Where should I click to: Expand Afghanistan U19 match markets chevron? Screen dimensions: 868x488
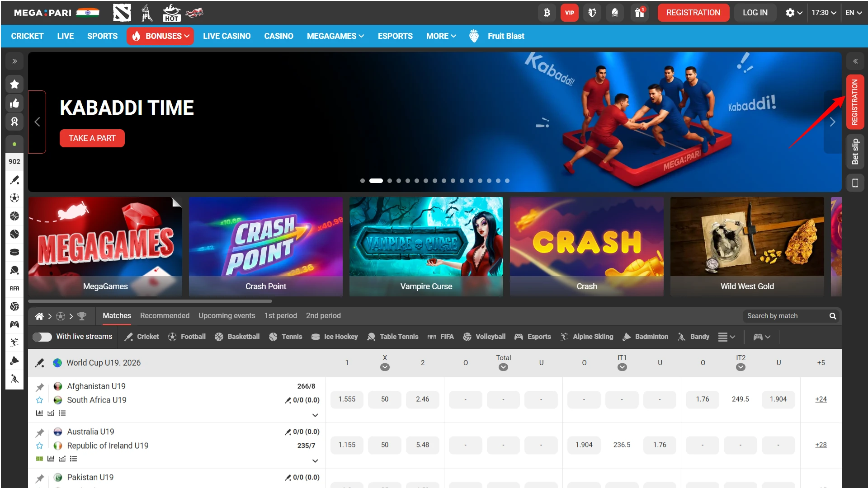point(315,415)
